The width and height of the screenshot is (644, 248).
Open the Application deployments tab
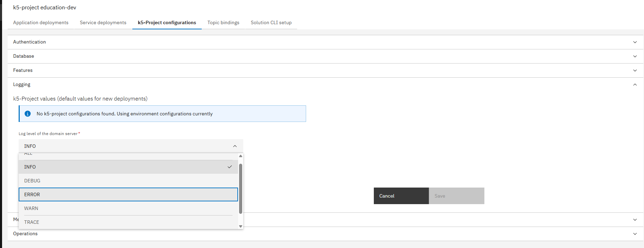(41, 22)
